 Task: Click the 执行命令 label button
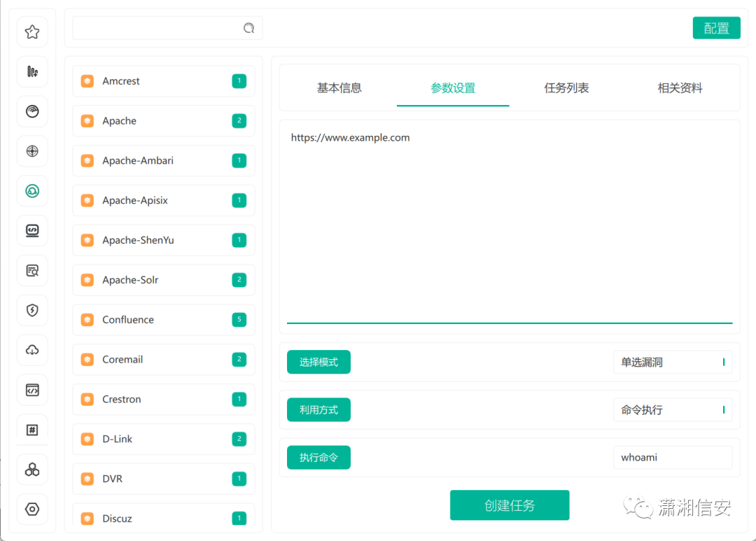(318, 458)
